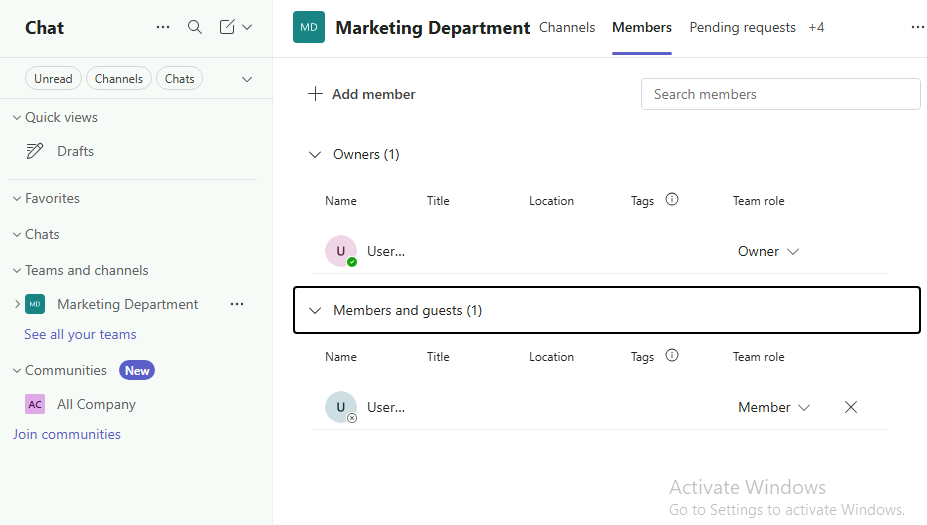The height and width of the screenshot is (525, 927).
Task: Collapse the Chats section
Action: pos(17,235)
